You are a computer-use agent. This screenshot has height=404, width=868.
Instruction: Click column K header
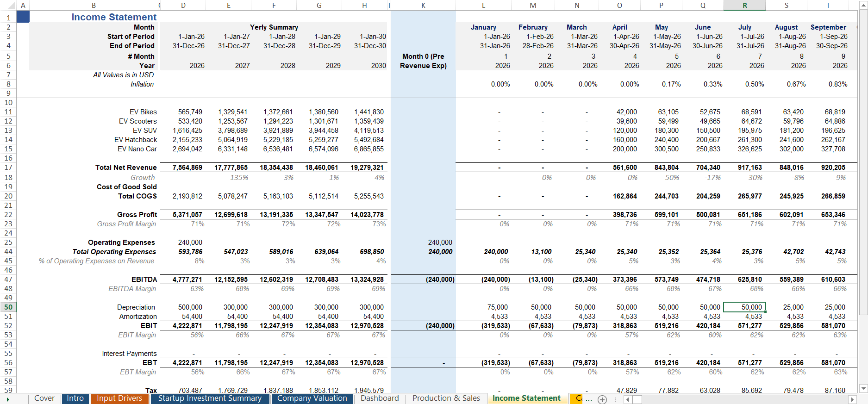click(x=423, y=6)
